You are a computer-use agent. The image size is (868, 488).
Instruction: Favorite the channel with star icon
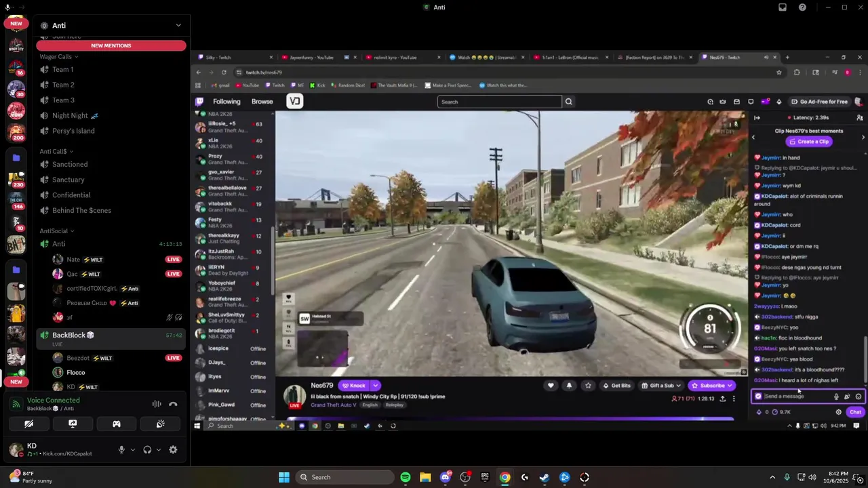[x=588, y=386]
